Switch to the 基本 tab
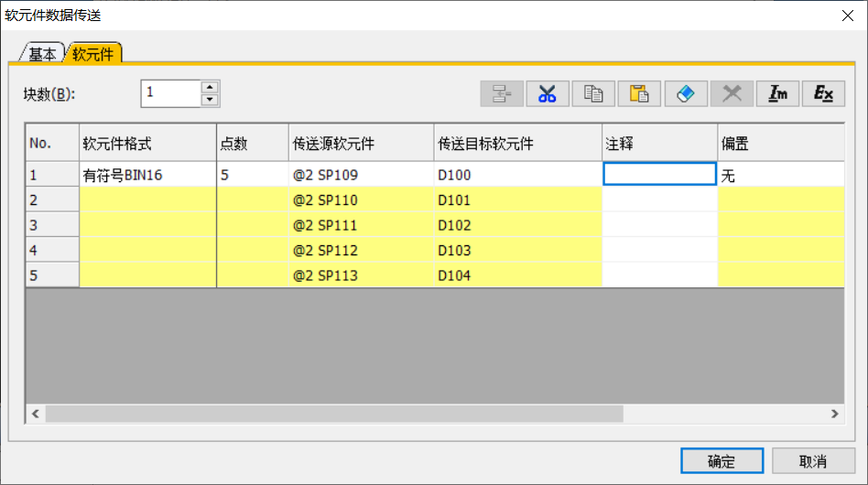Screen dimensions: 868x485 coord(42,54)
